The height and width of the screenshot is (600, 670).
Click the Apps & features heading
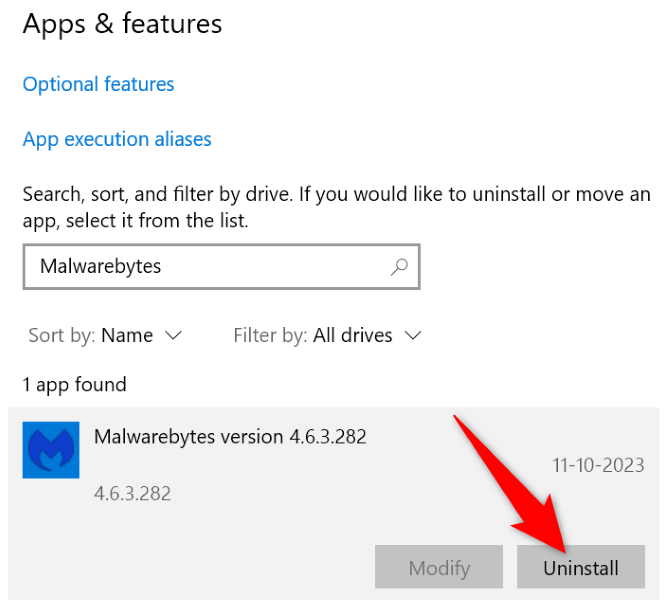pyautogui.click(x=122, y=24)
